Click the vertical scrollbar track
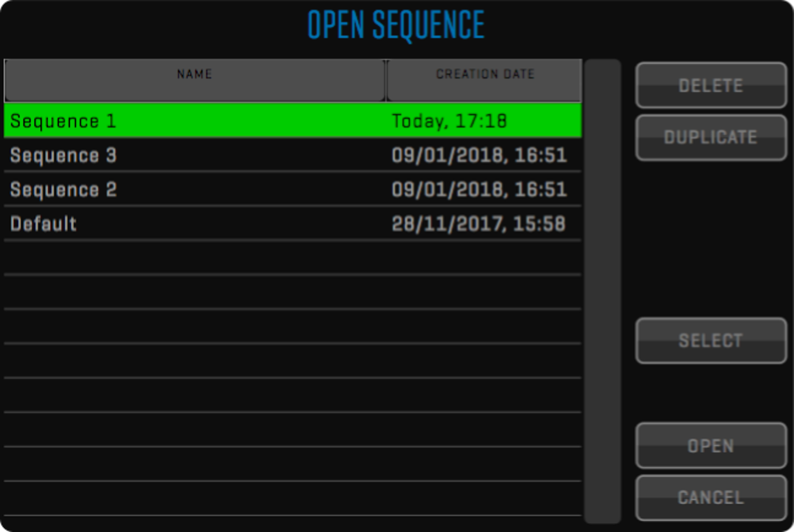 [603, 291]
